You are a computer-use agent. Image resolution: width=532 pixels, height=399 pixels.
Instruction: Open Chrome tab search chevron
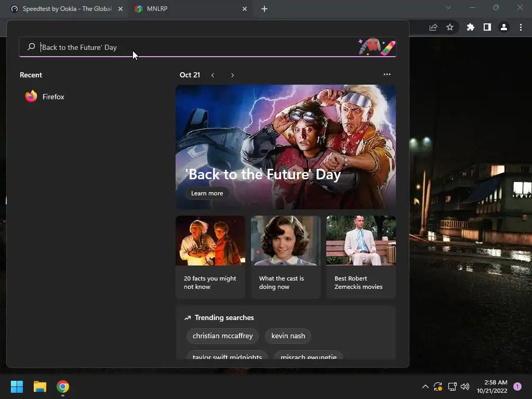448,7
